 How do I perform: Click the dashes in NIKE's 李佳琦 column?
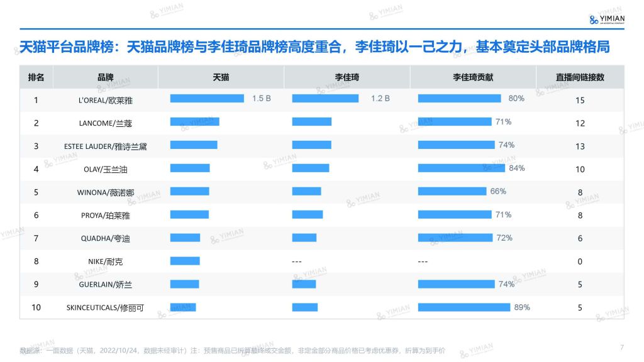click(297, 261)
